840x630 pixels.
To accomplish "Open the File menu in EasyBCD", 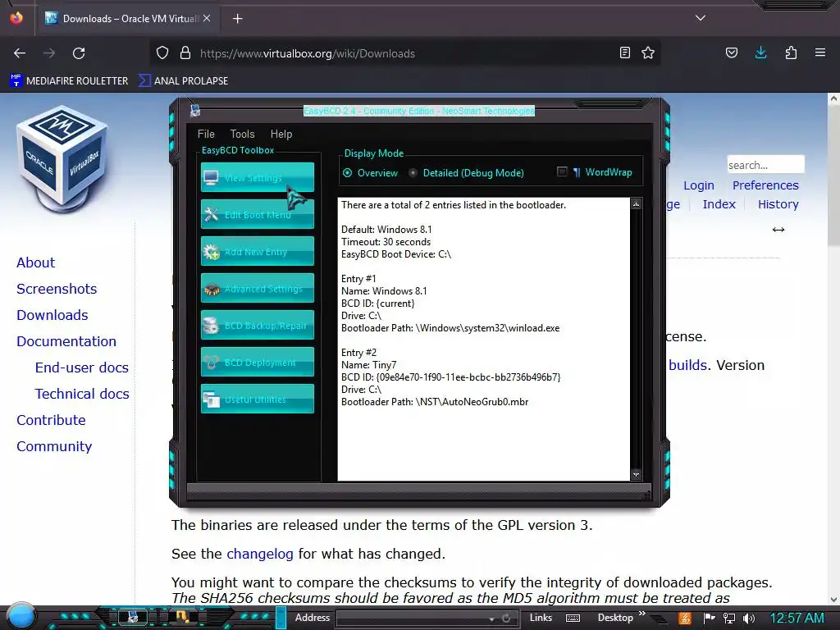I will 206,134.
